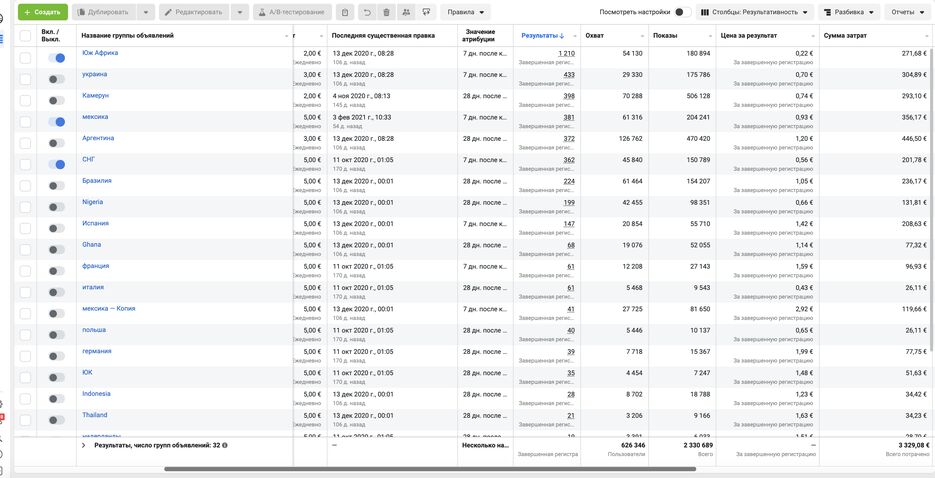Expand the results summary row chevron
Image resolution: width=935 pixels, height=478 pixels.
pyautogui.click(x=83, y=445)
